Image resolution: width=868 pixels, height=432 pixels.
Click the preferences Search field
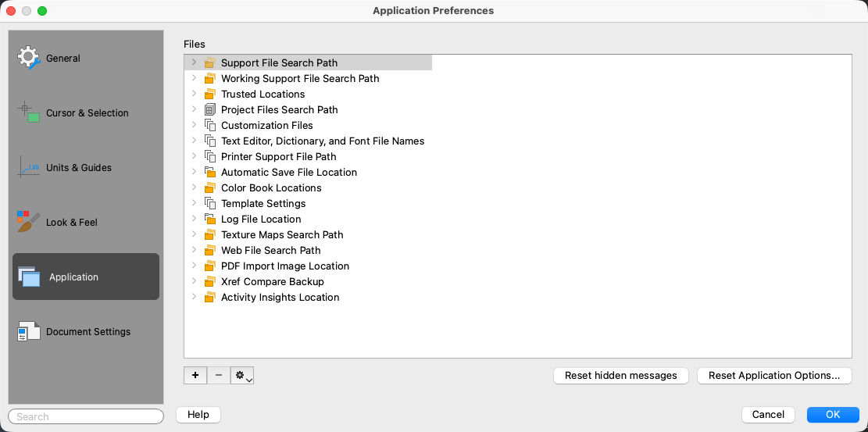[86, 416]
